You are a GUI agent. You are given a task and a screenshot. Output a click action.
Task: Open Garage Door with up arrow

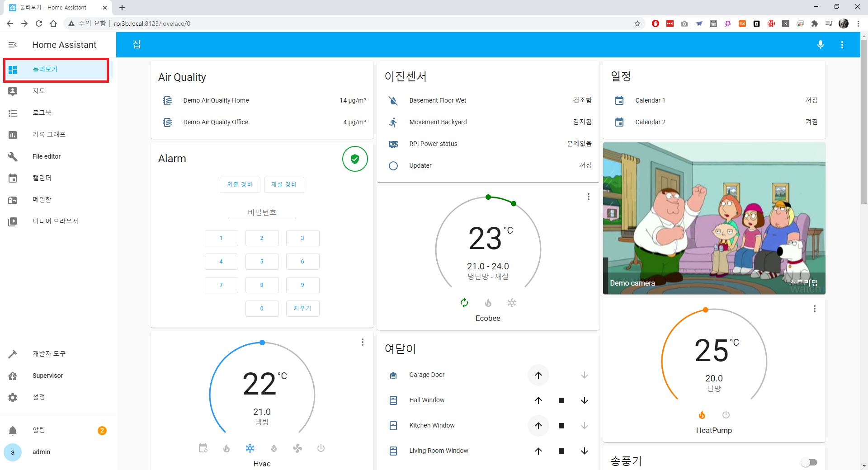click(x=538, y=375)
